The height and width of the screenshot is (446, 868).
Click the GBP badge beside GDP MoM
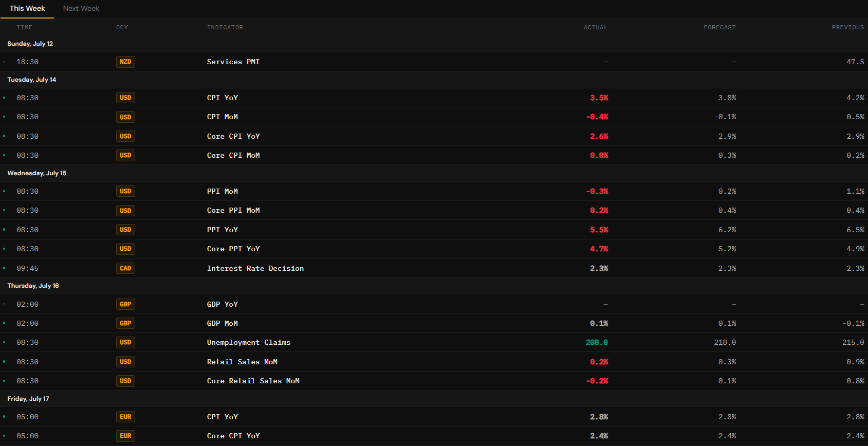click(125, 323)
